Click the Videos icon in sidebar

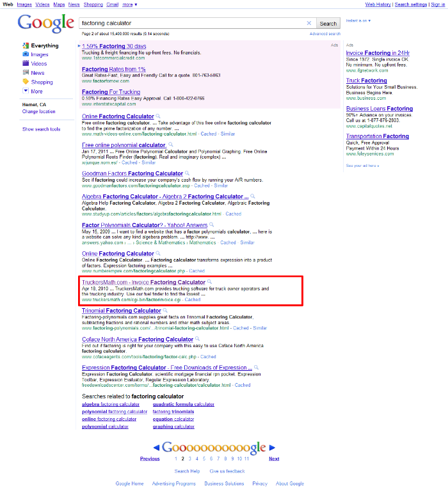click(x=26, y=63)
